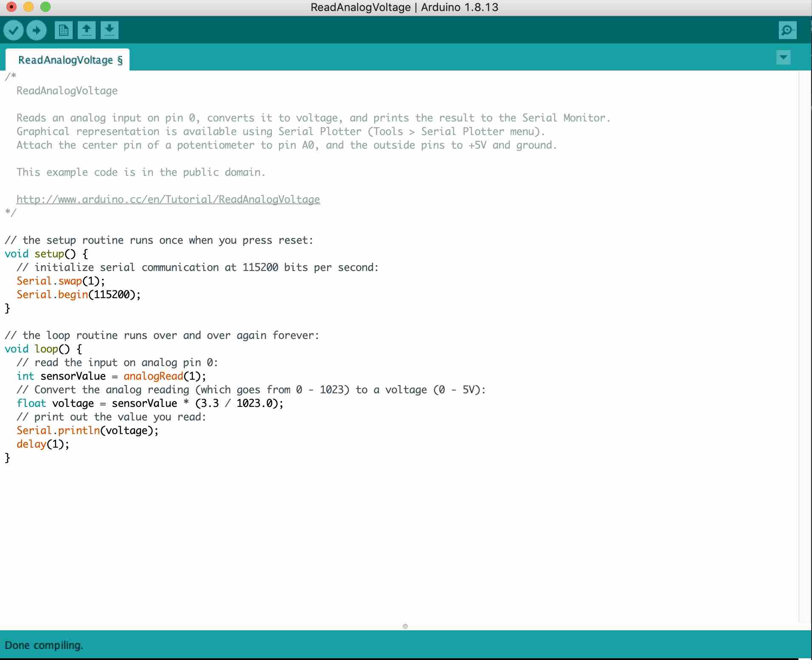Open the Serial Monitor magnifier icon
Viewport: 812px width, 660px height.
[787, 30]
